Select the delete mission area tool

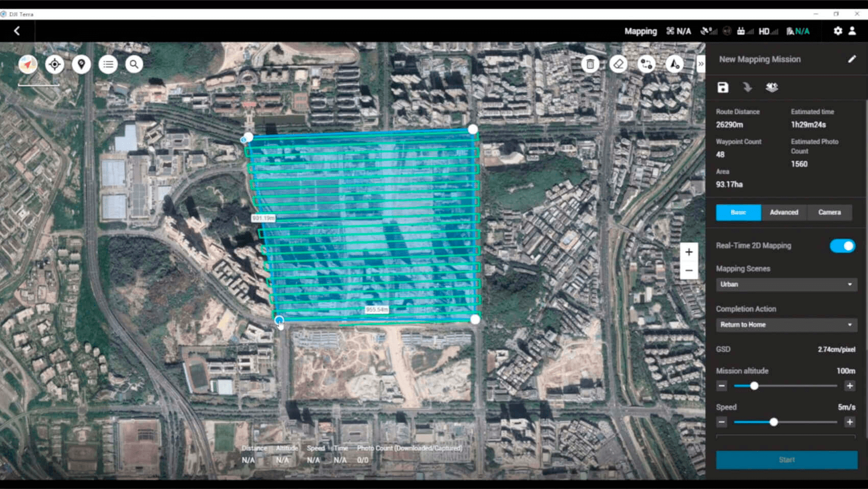(x=590, y=64)
